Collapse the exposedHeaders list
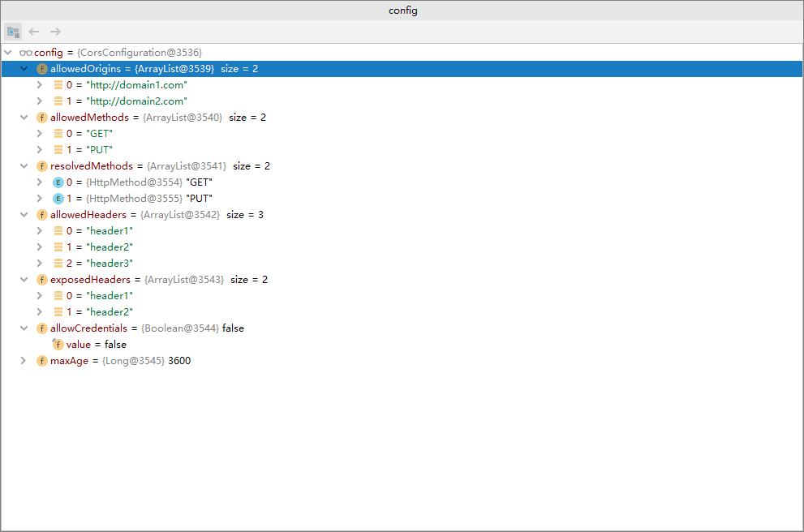 point(24,280)
